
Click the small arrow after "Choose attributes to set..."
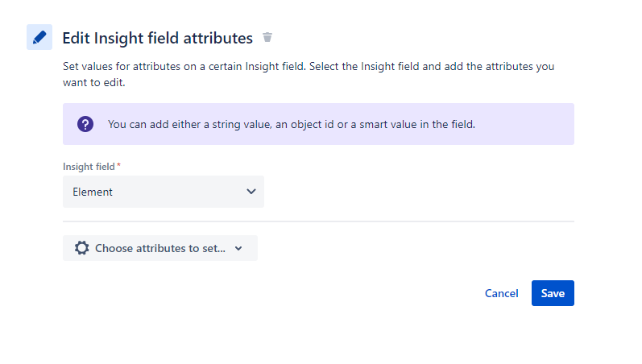[x=238, y=249]
